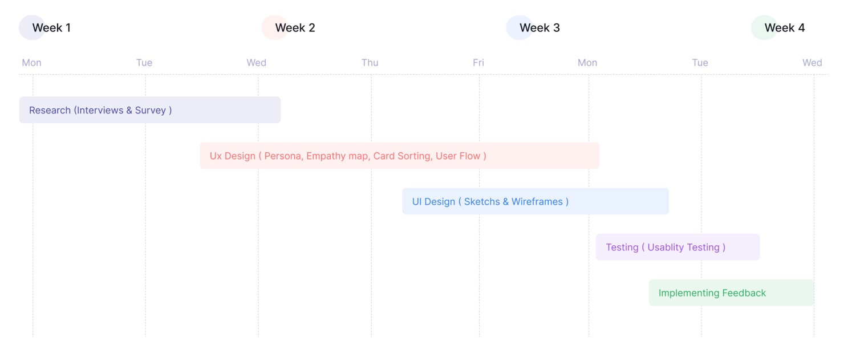The width and height of the screenshot is (868, 345).
Task: Click the Thu day label
Action: 370,63
